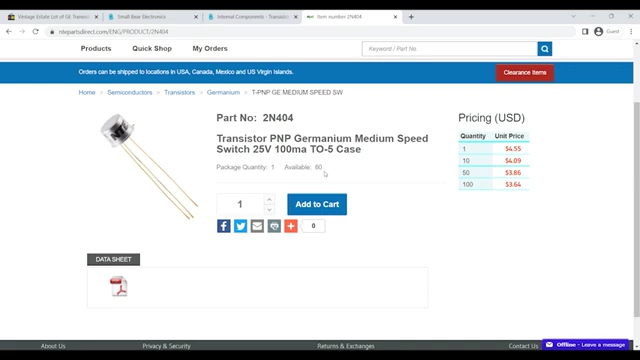Click the Pricing (USD) heading
640x360 pixels.
coord(491,118)
